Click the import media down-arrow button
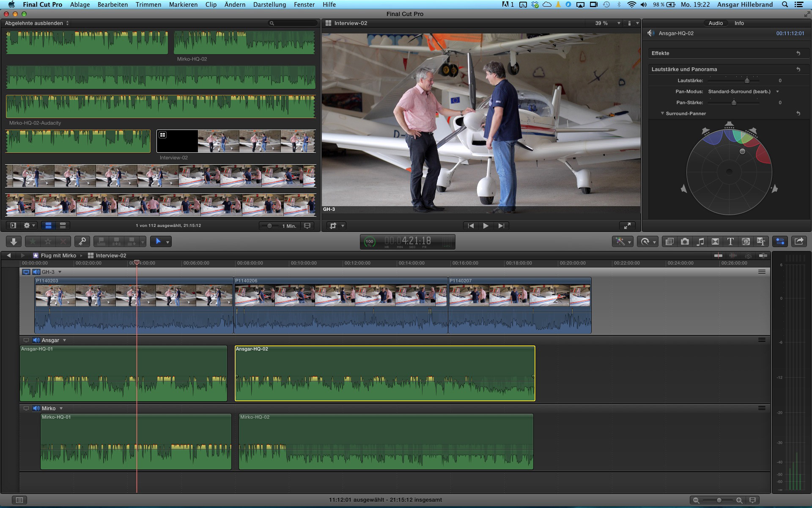The height and width of the screenshot is (508, 812). pyautogui.click(x=14, y=241)
